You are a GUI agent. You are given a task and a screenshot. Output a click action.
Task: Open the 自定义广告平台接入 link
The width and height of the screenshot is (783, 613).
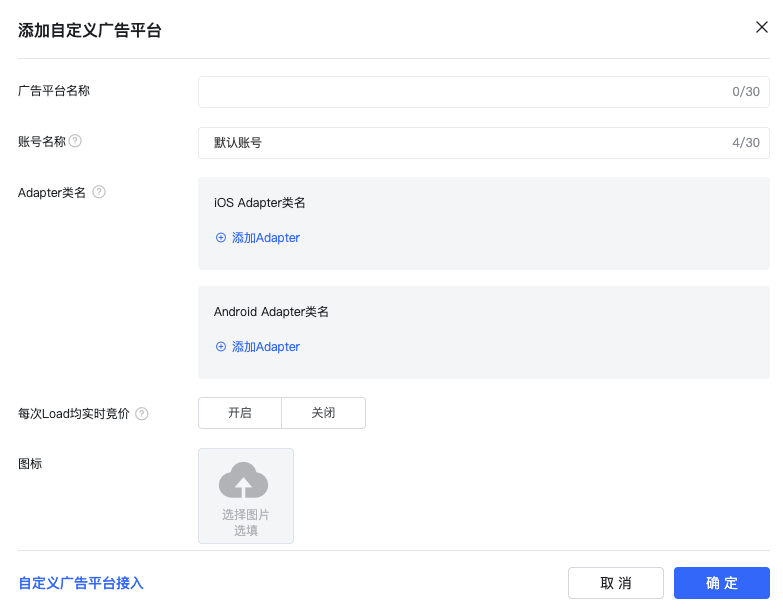[x=81, y=583]
